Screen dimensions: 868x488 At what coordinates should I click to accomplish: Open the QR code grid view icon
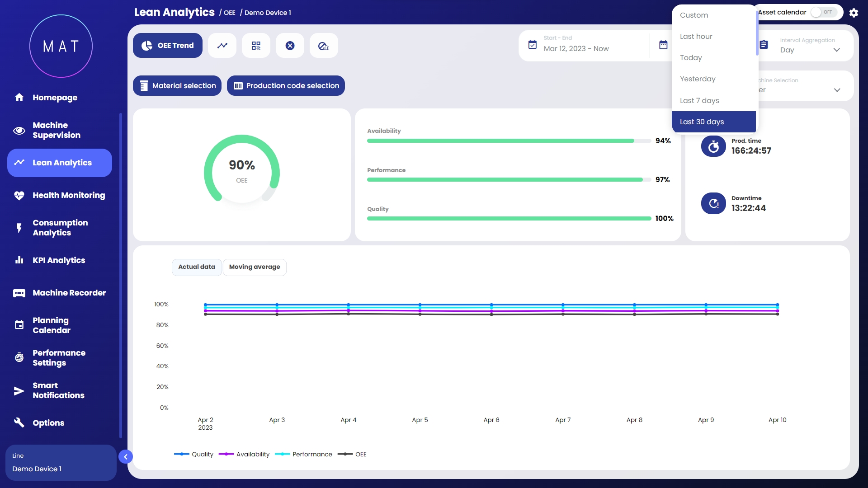[x=256, y=46]
